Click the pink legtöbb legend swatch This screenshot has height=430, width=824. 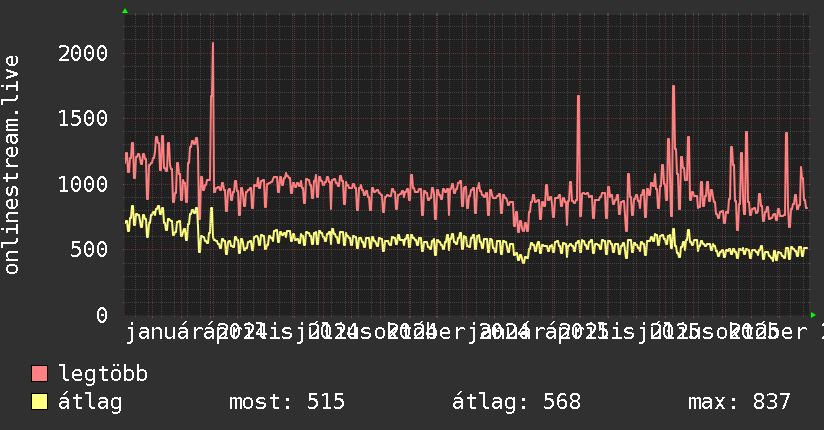click(39, 374)
